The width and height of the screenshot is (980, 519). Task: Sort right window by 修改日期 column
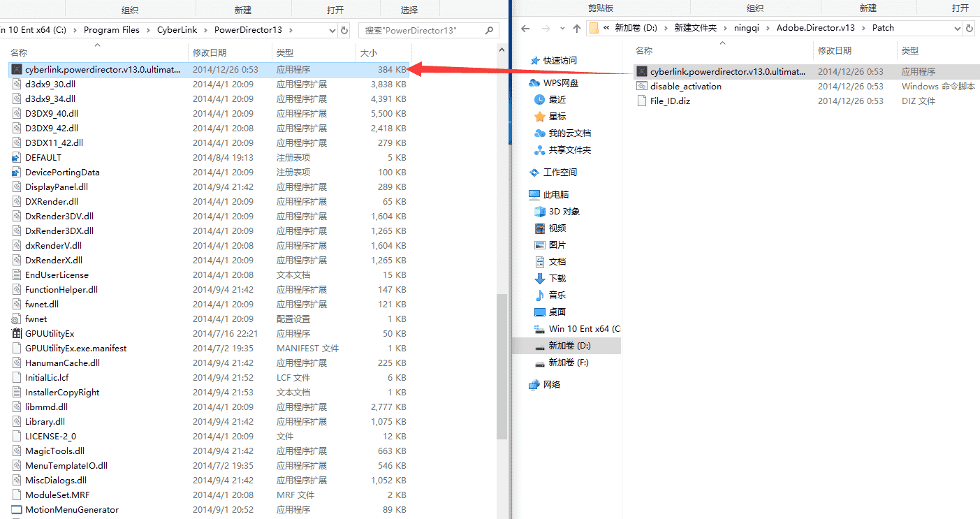pyautogui.click(x=835, y=51)
